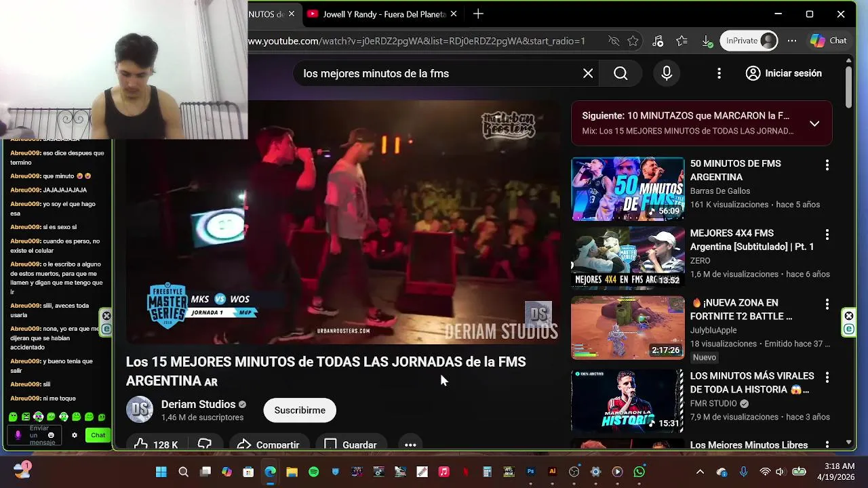
Task: Click the ZERO channel name
Action: (701, 260)
